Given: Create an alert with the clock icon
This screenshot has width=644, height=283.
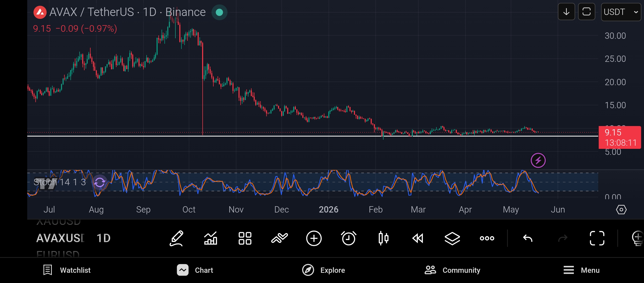Looking at the screenshot, I should coord(349,238).
